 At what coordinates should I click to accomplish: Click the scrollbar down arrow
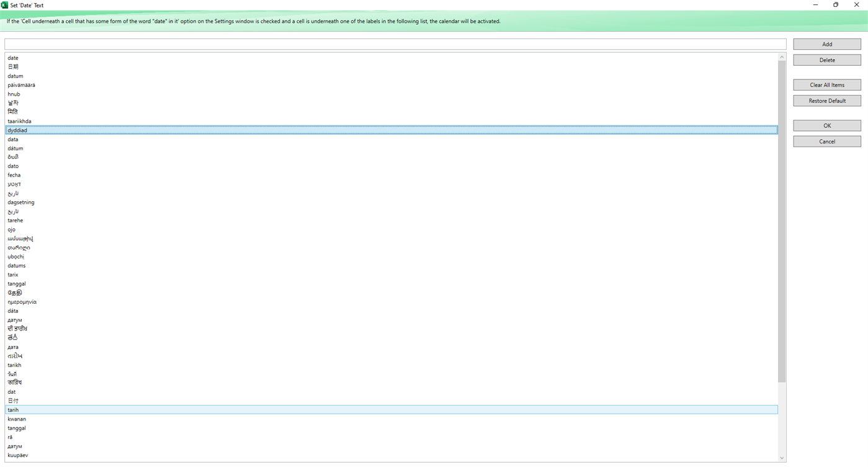coord(781,458)
